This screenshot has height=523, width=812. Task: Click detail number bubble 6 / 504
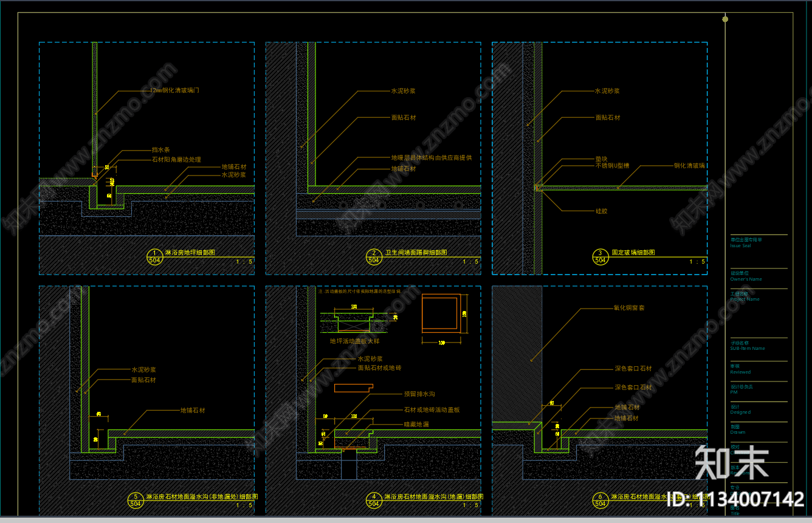point(600,500)
